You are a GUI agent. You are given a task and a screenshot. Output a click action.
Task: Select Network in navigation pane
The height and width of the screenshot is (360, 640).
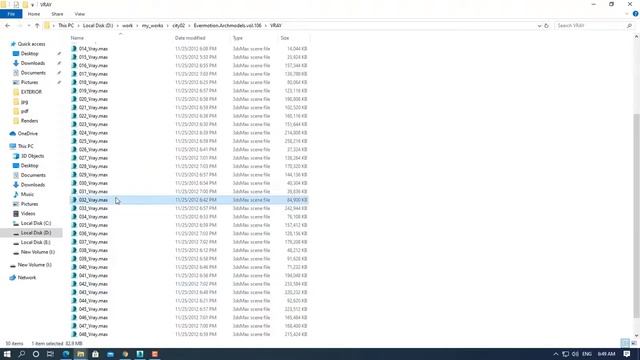27,278
